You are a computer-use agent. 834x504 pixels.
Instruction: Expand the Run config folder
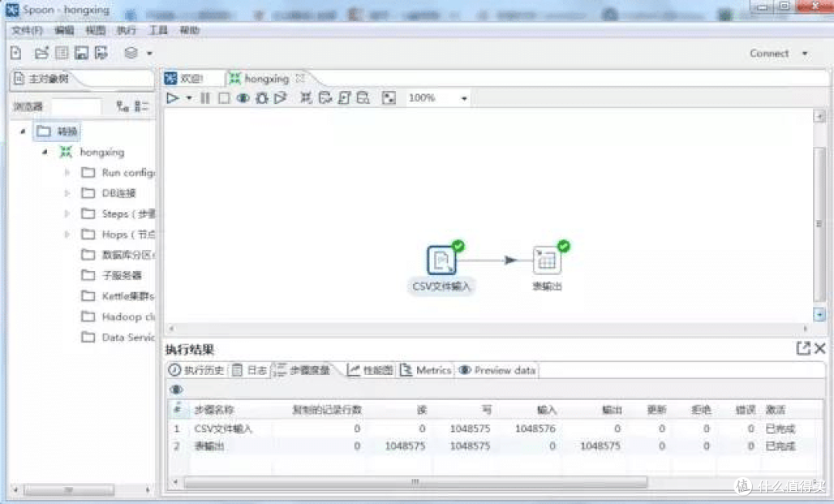tap(67, 172)
